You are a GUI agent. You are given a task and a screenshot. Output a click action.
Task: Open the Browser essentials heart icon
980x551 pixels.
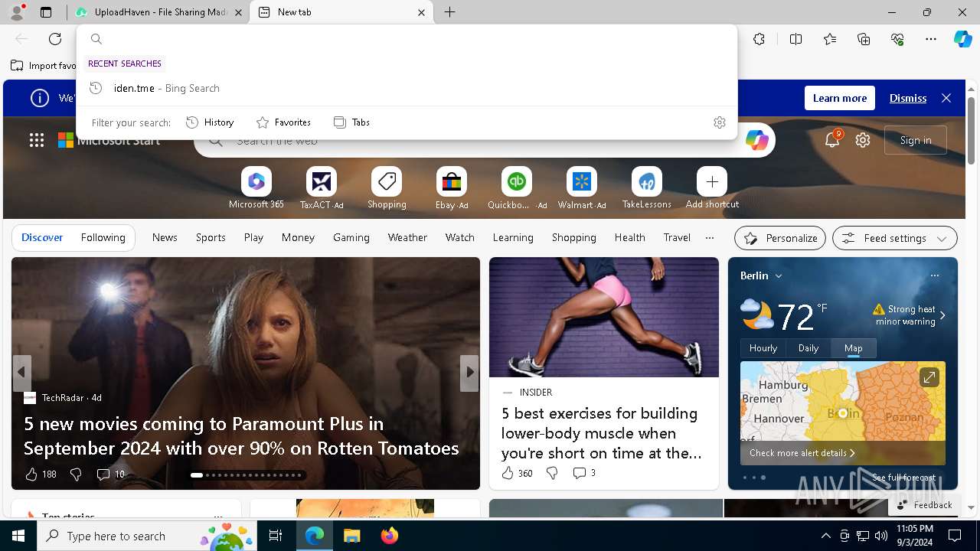[897, 39]
